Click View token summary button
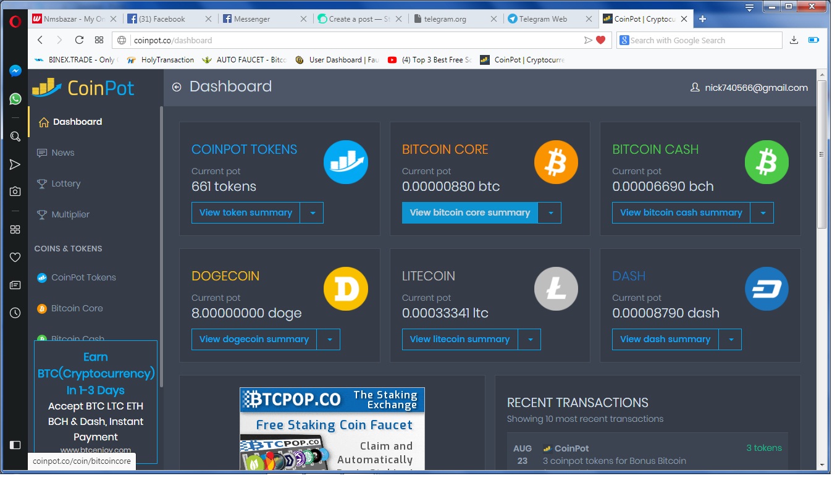Viewport: 840px width, 504px height. click(x=246, y=213)
